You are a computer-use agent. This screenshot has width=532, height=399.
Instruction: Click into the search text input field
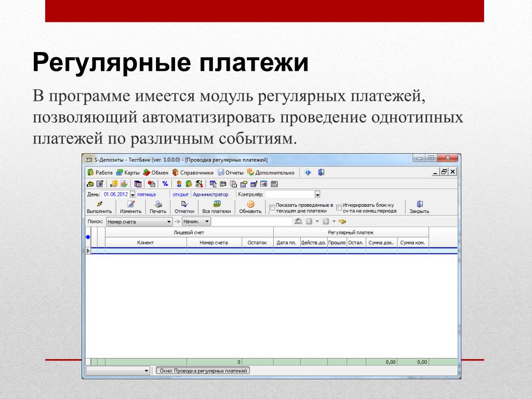(252, 221)
